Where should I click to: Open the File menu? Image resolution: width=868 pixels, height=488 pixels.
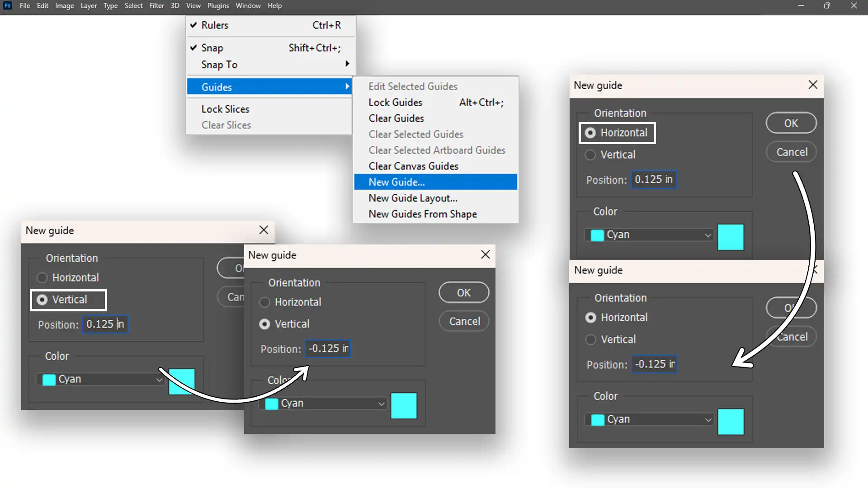tap(25, 6)
